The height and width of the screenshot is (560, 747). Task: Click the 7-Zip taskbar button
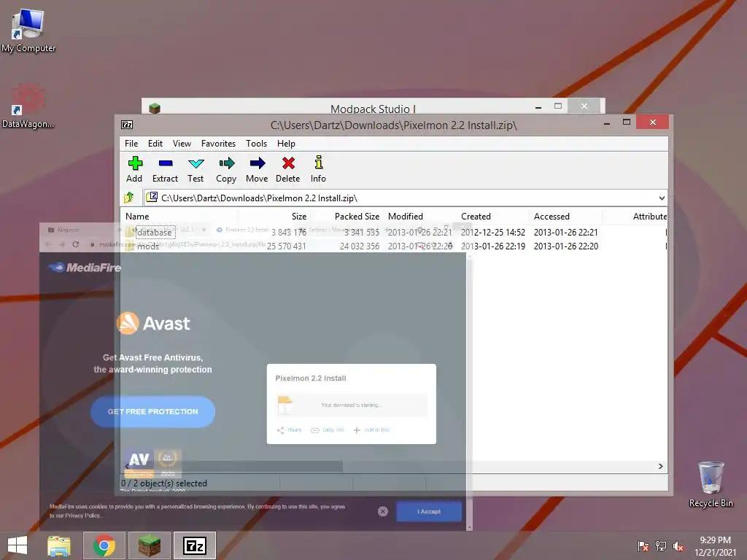click(194, 545)
